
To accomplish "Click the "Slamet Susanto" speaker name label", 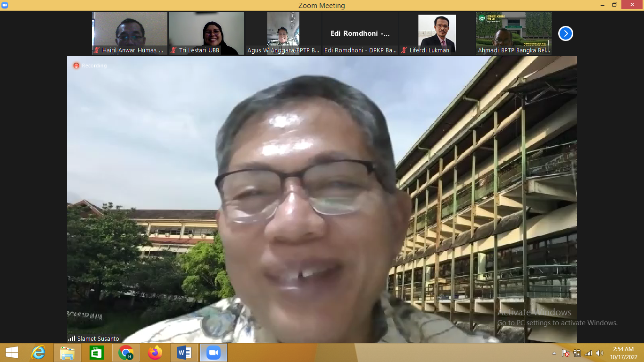I will [98, 338].
